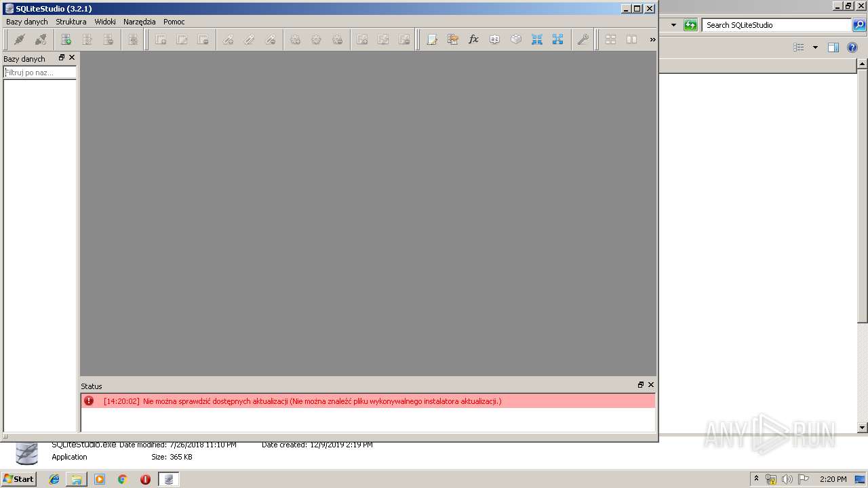
Task: Click the Create trigger toolbar icon
Action: (295, 40)
